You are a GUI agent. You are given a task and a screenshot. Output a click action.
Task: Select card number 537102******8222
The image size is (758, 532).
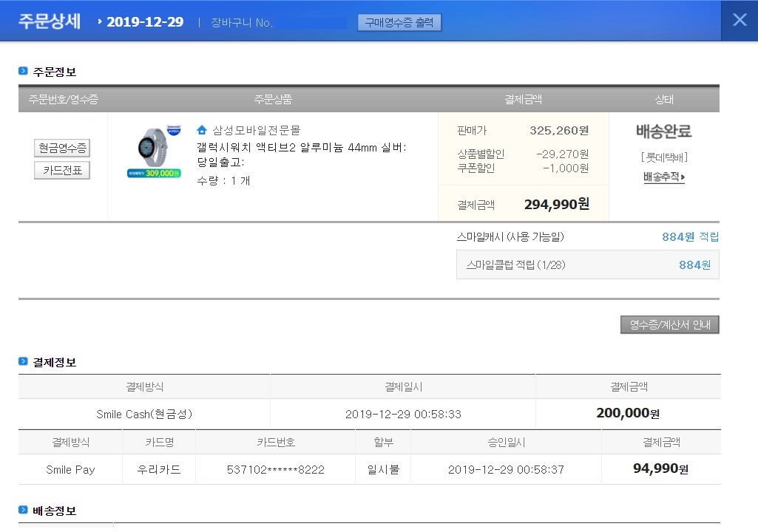pos(276,470)
